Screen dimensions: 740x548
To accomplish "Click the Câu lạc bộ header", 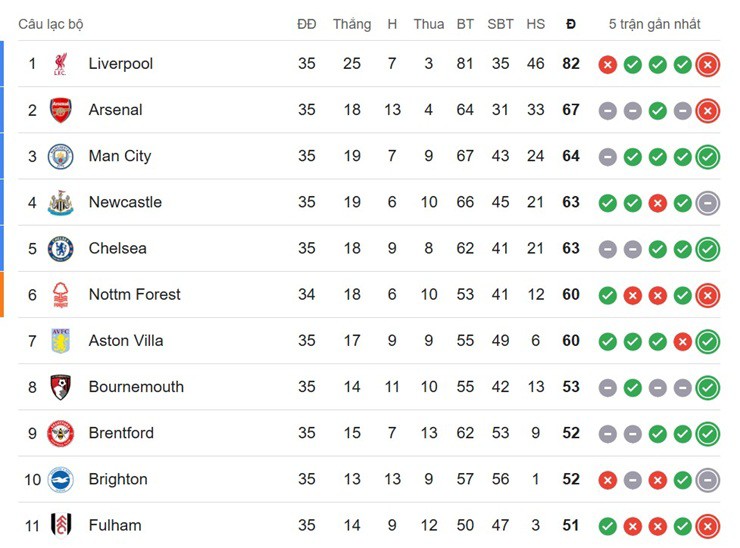I will point(50,24).
